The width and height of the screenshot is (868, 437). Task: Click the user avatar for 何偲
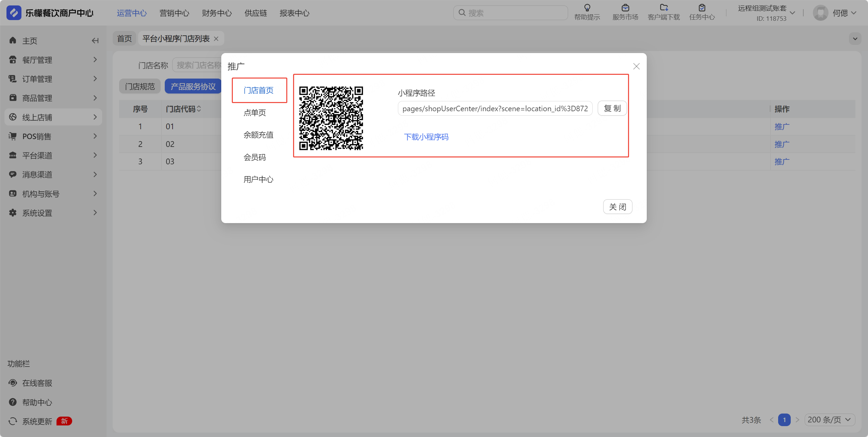click(x=820, y=13)
